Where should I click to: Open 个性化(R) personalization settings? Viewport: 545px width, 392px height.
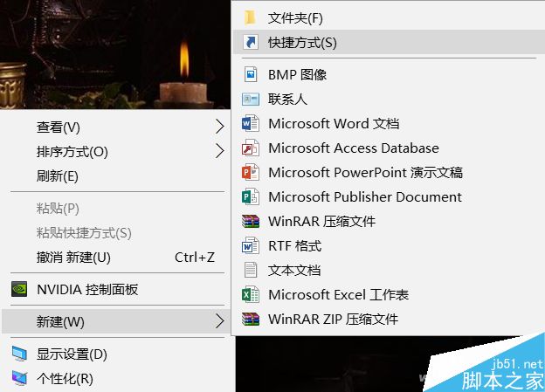tap(116, 378)
